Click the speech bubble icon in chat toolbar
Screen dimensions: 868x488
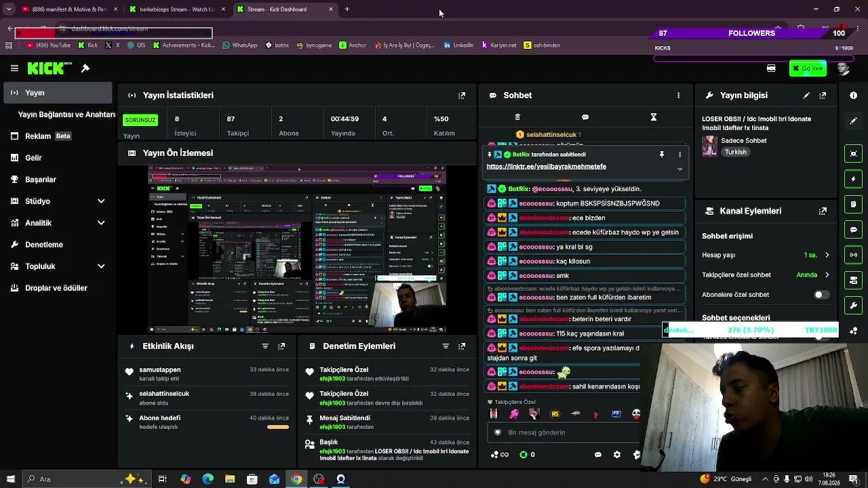[585, 117]
